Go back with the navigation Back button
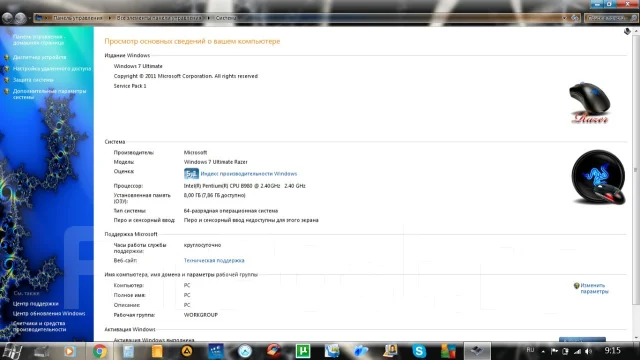This screenshot has width=640, height=360. click(8, 18)
